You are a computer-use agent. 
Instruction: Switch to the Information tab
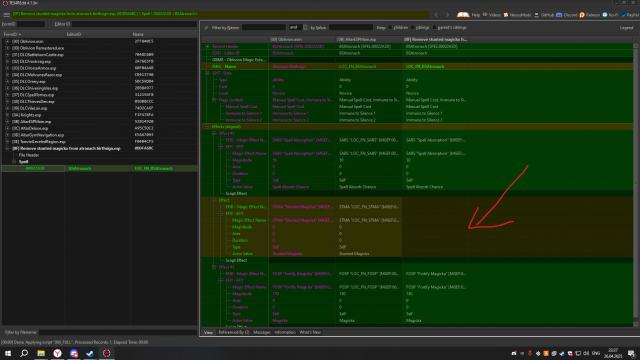coord(285,332)
